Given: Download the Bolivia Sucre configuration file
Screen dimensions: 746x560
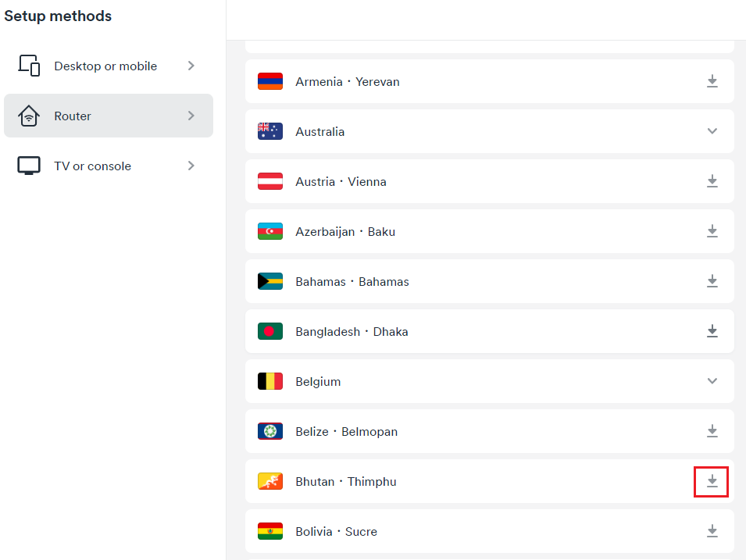Looking at the screenshot, I should tap(712, 531).
